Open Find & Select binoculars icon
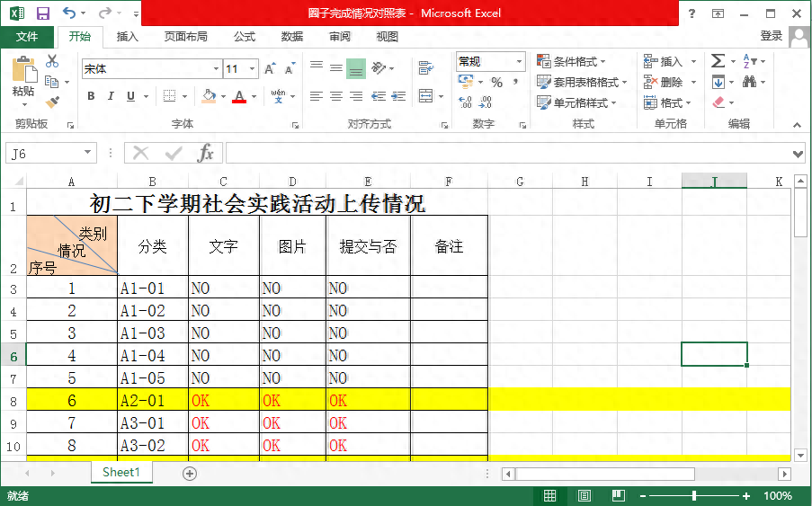The height and width of the screenshot is (506, 812). [x=749, y=82]
